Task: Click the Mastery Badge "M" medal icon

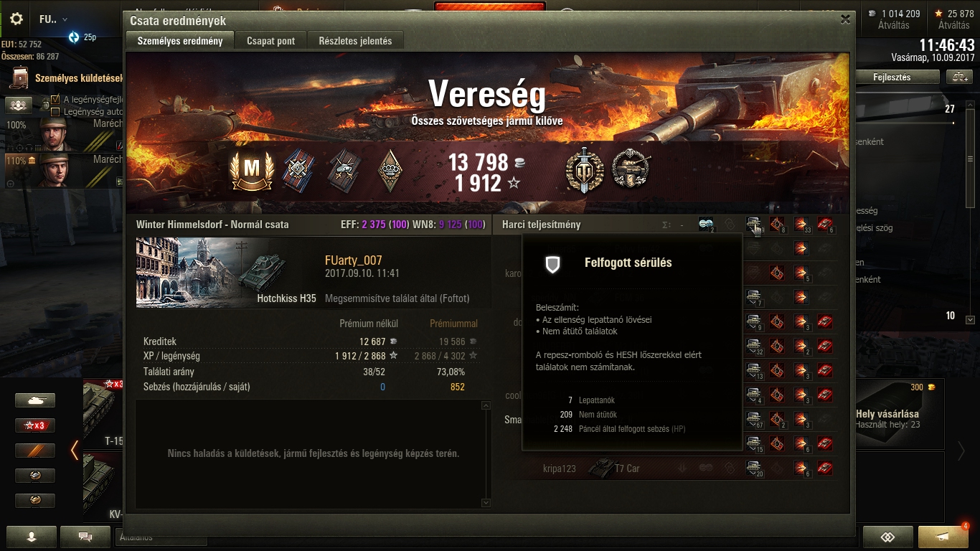Action: pos(251,169)
